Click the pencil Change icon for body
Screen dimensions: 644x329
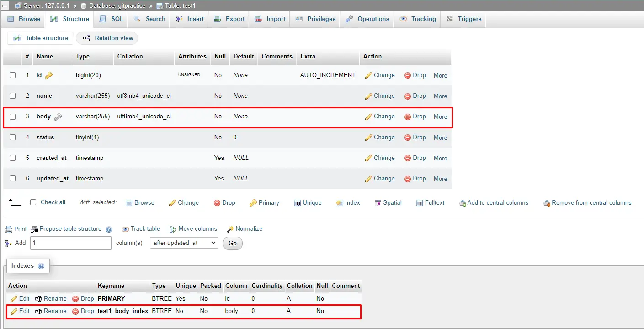pyautogui.click(x=368, y=117)
